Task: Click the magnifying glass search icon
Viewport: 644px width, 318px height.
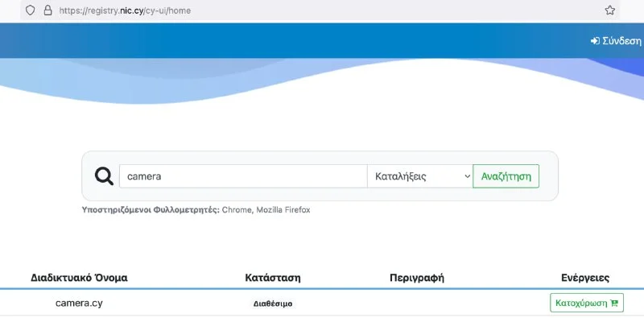Action: pyautogui.click(x=104, y=176)
